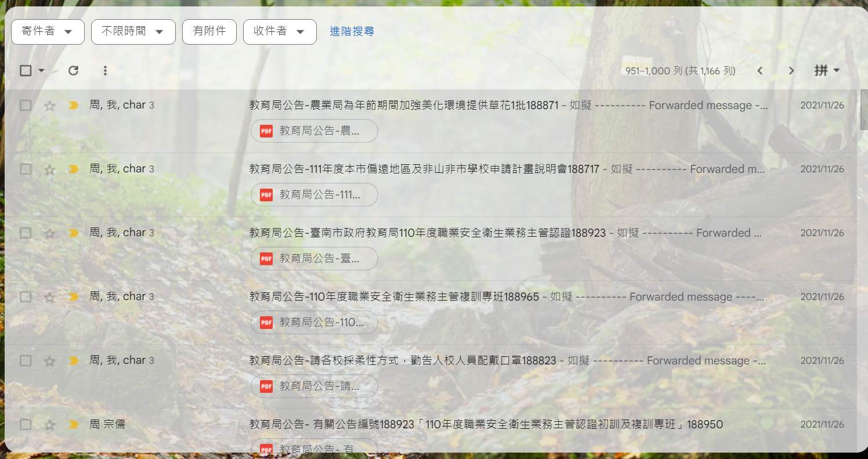Viewport: 868px width, 459px height.
Task: Check the box for 農業局為年節期間 email
Action: 26,105
